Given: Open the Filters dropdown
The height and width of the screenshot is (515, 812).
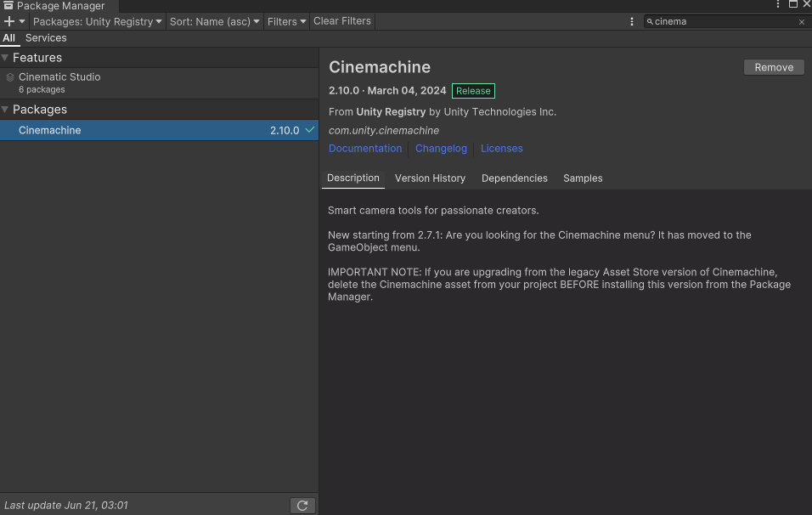Looking at the screenshot, I should pos(286,21).
